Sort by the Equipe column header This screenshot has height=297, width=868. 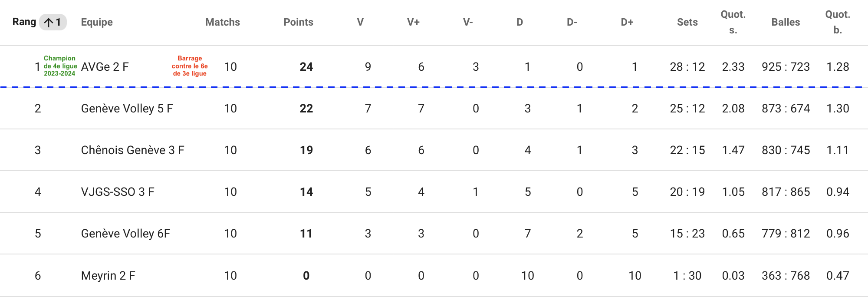tap(97, 22)
